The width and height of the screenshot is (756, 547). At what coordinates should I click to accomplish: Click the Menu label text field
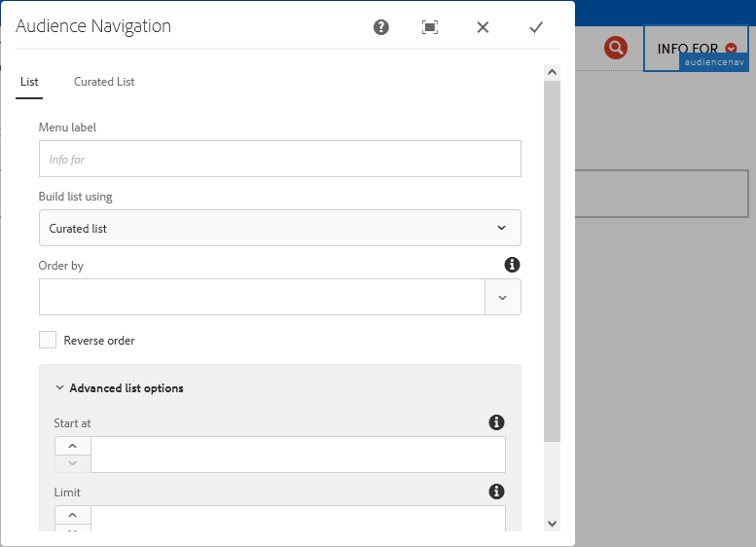click(x=279, y=159)
